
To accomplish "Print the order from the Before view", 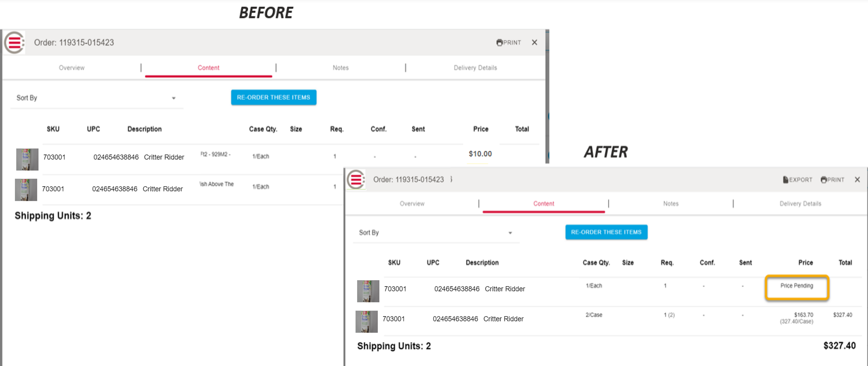I will [509, 42].
